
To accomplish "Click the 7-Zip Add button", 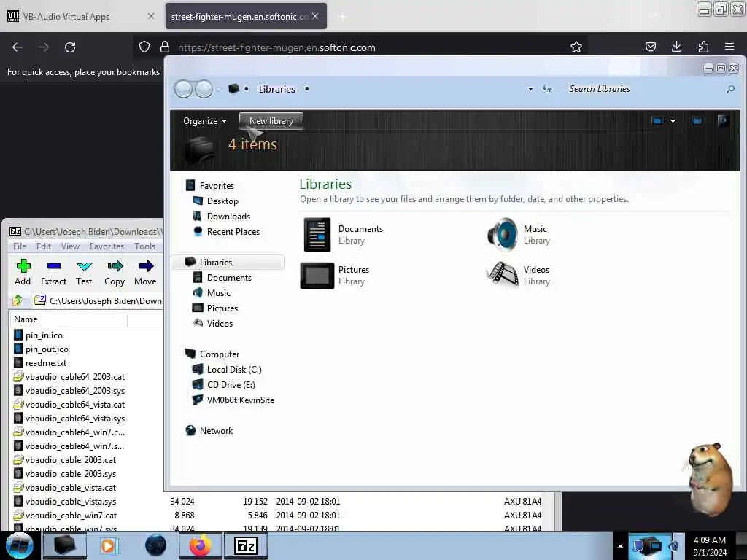I will point(23,273).
